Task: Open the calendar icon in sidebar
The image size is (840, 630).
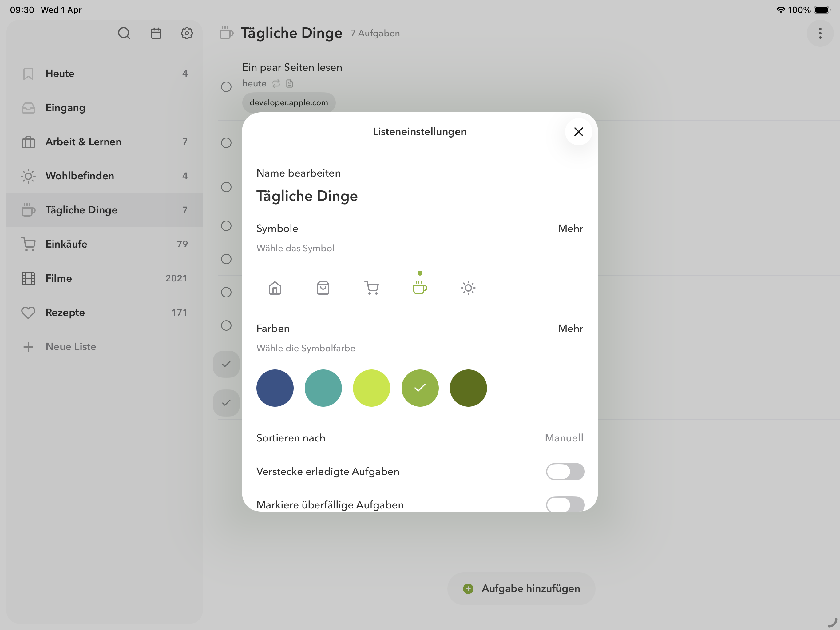Action: click(156, 34)
